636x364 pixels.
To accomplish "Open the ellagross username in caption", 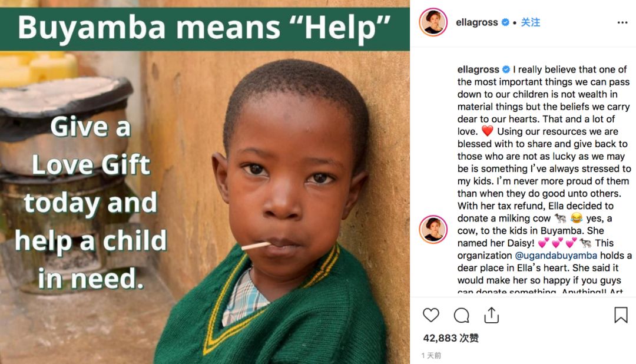I will [x=478, y=70].
